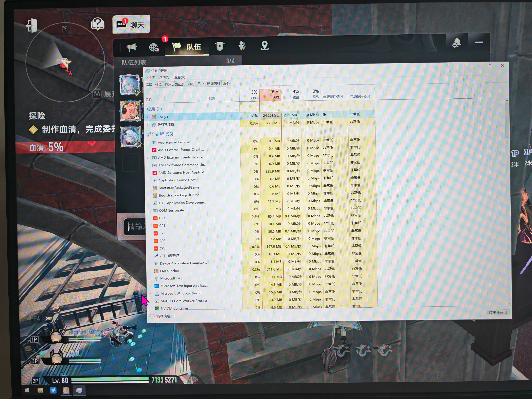Expand Microsoft Windows Search entry
The image size is (532, 399).
pos(151,294)
